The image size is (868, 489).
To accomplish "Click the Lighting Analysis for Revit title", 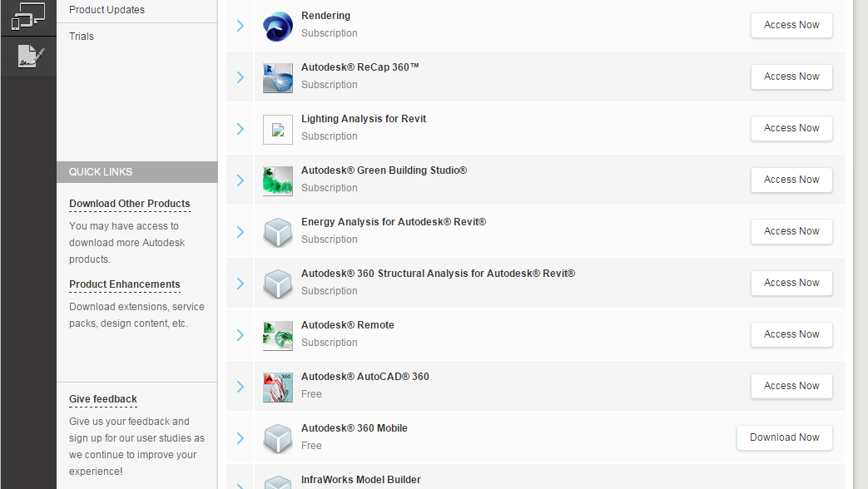I will tap(364, 118).
